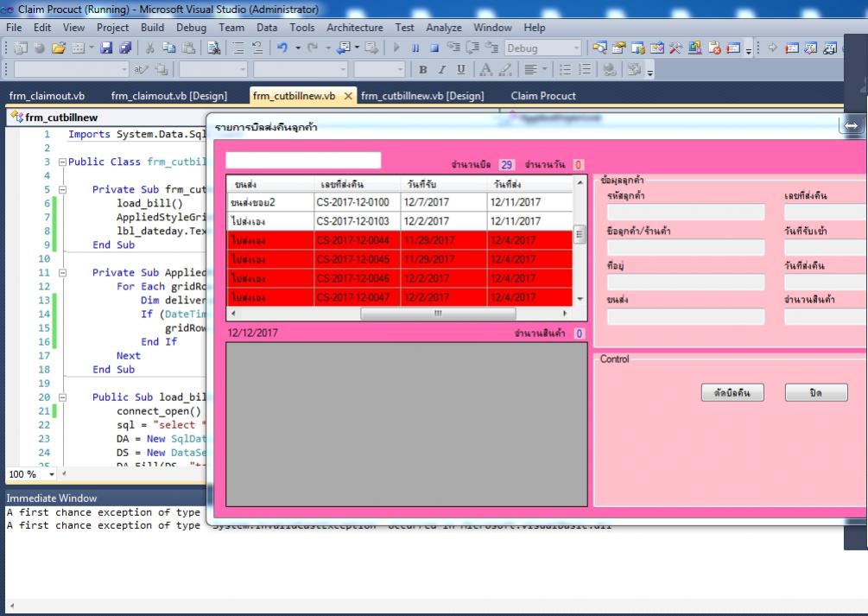Image resolution: width=868 pixels, height=616 pixels.
Task: Open the text alignment dropdown arrow
Action: point(545,69)
